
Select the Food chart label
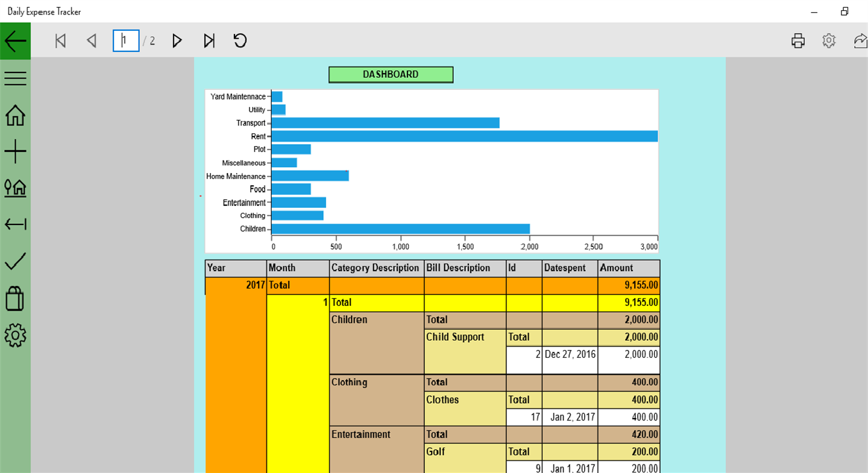pos(257,189)
